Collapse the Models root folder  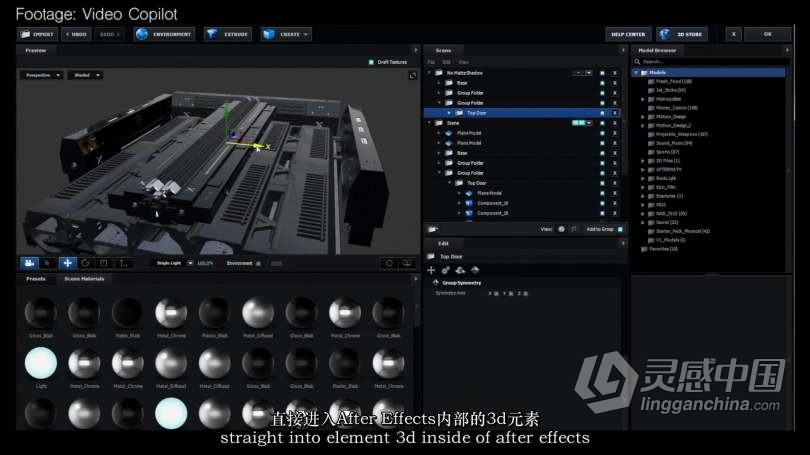coord(636,73)
